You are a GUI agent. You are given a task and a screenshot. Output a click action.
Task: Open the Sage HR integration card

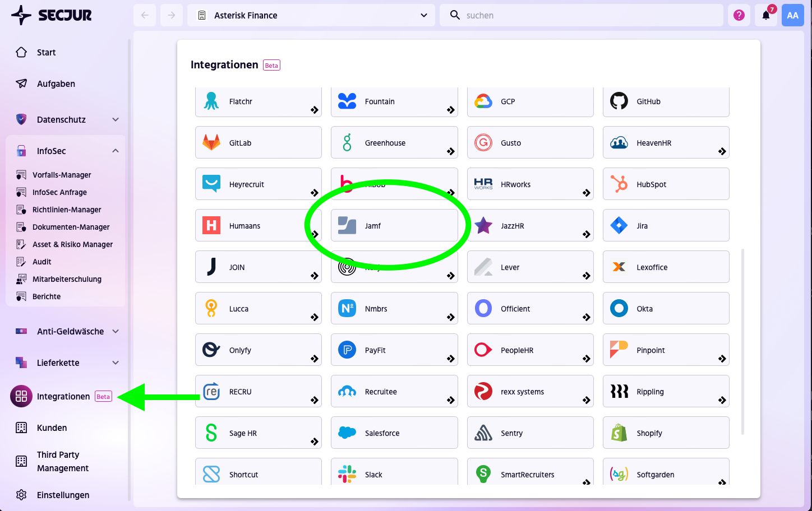[x=259, y=433]
